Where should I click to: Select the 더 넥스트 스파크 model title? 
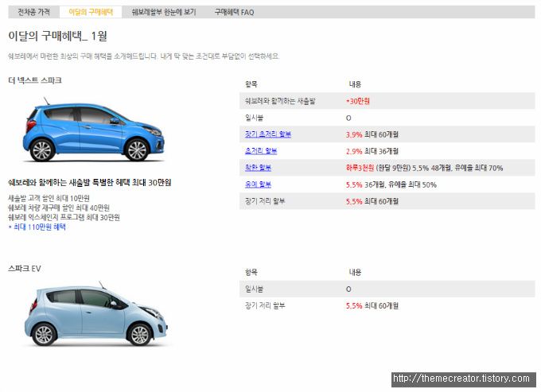click(x=35, y=80)
